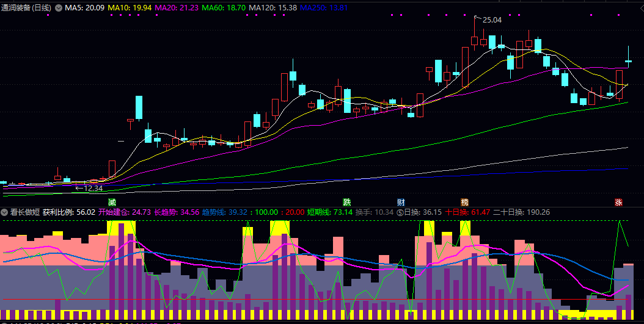Click the green 跌 marker icon
Viewport: 644px width, 324px height.
(348, 202)
